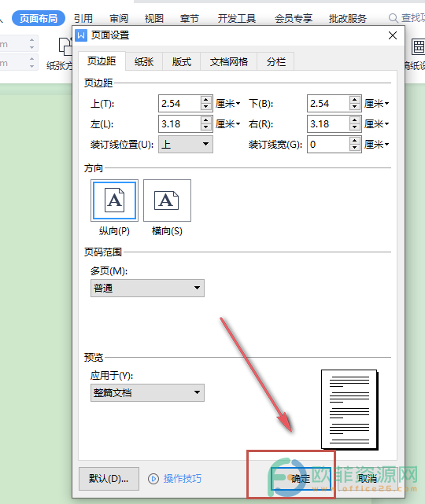Select the landscape orientation icon (横向)
This screenshot has width=425, height=504.
[167, 200]
